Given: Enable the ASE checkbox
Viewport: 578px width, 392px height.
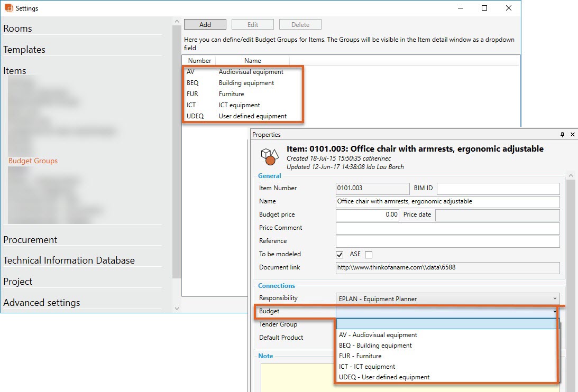Looking at the screenshot, I should pos(368,255).
